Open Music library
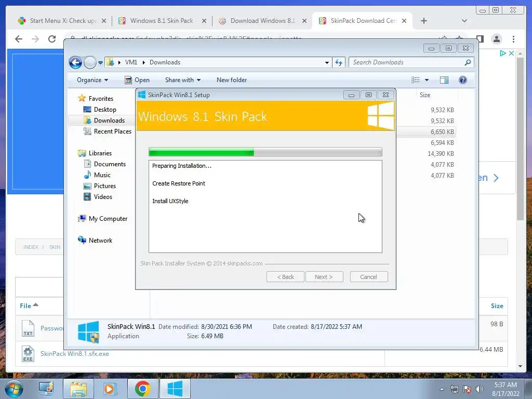 click(x=97, y=175)
